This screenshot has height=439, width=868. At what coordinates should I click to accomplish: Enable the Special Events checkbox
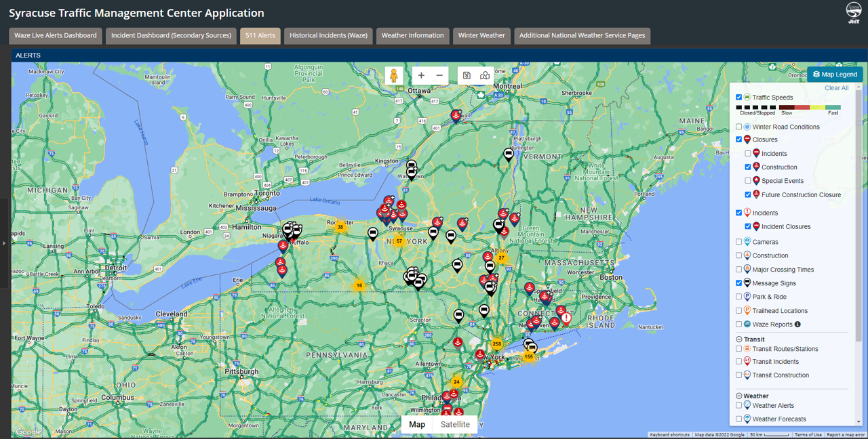[749, 181]
